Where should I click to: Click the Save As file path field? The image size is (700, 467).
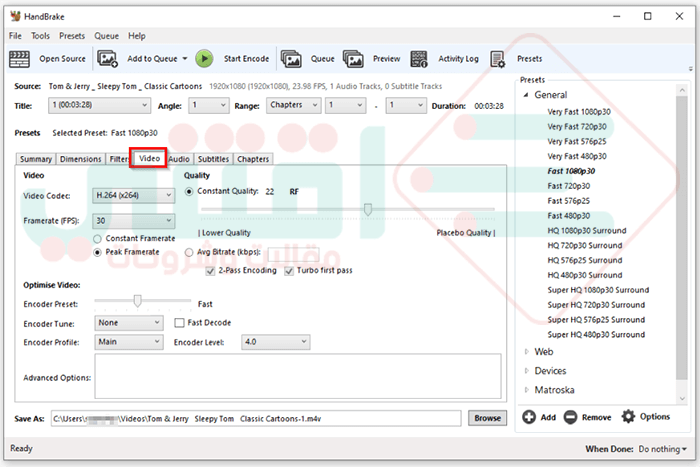256,419
